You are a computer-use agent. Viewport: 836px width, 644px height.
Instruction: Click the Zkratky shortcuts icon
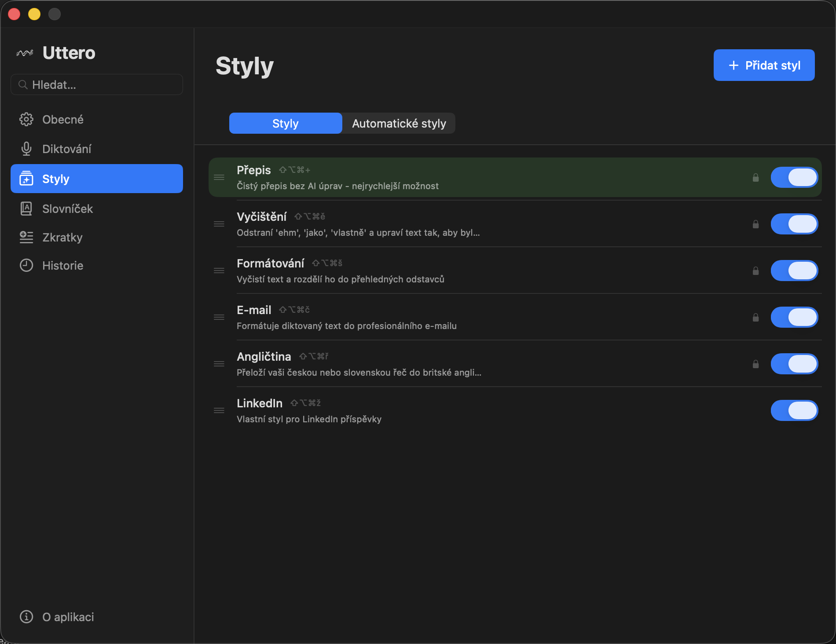pyautogui.click(x=26, y=237)
